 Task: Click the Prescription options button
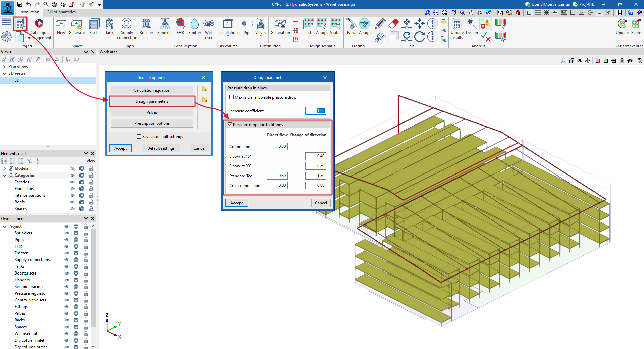pos(152,123)
